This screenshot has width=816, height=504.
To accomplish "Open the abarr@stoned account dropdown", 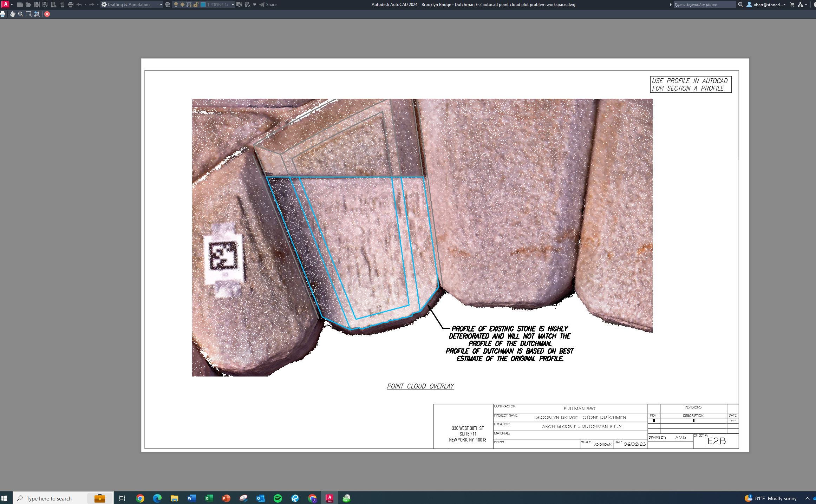I will tap(766, 5).
